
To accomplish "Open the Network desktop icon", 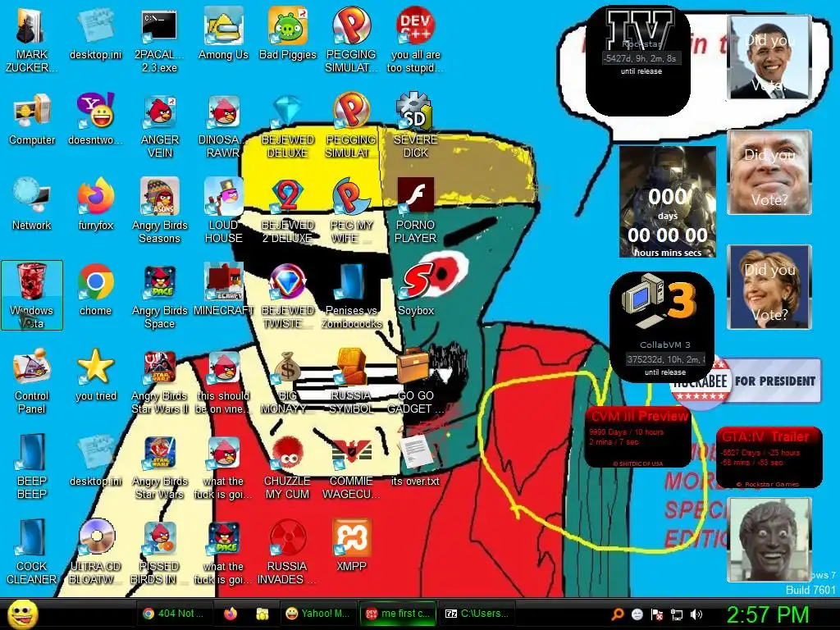I will (32, 204).
